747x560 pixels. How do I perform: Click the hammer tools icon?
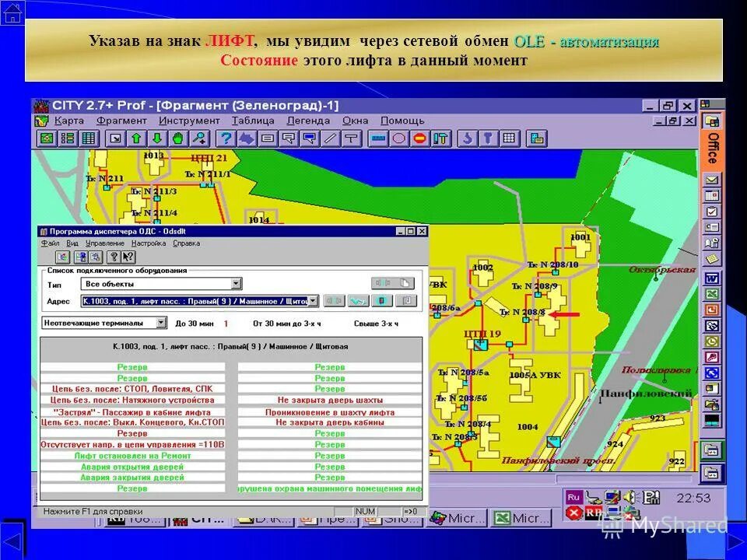point(440,138)
